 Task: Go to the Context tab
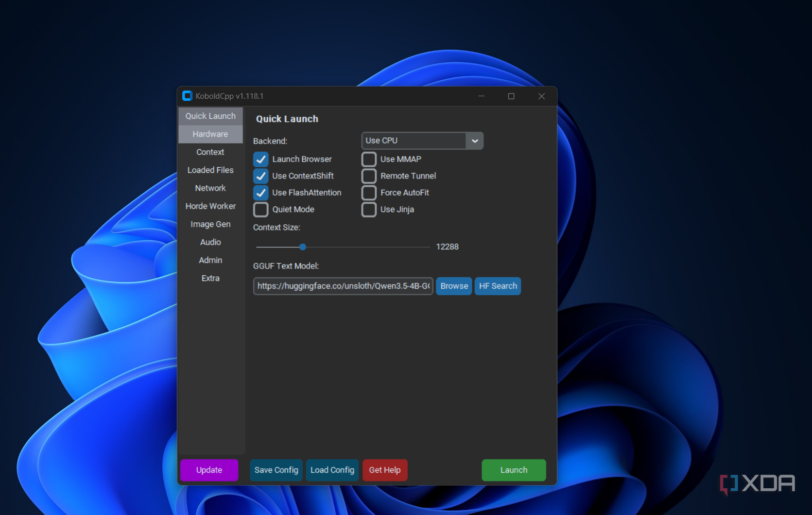point(211,152)
